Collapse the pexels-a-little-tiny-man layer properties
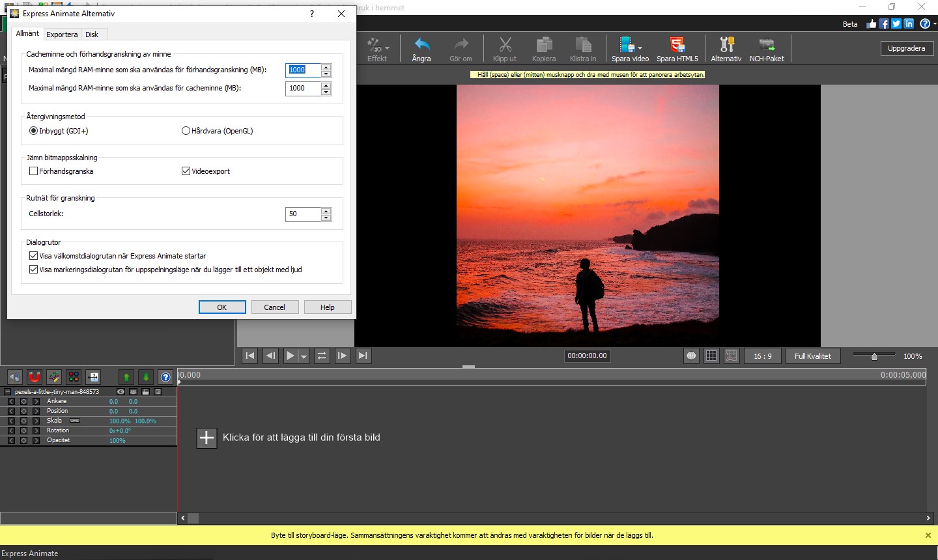Image resolution: width=938 pixels, height=560 pixels. (x=8, y=392)
